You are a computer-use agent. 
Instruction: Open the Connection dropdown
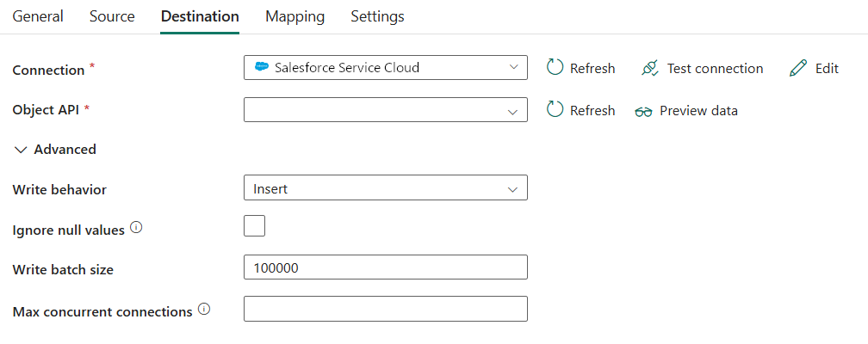tap(386, 67)
